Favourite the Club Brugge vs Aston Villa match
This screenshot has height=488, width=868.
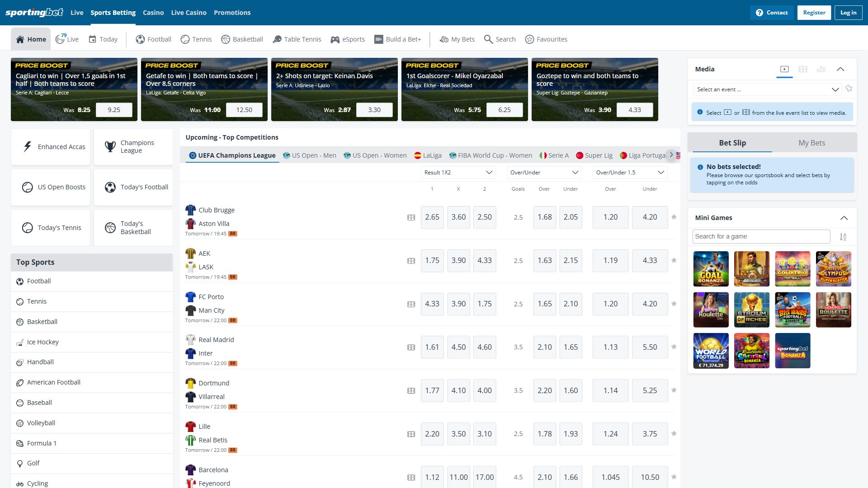click(674, 217)
